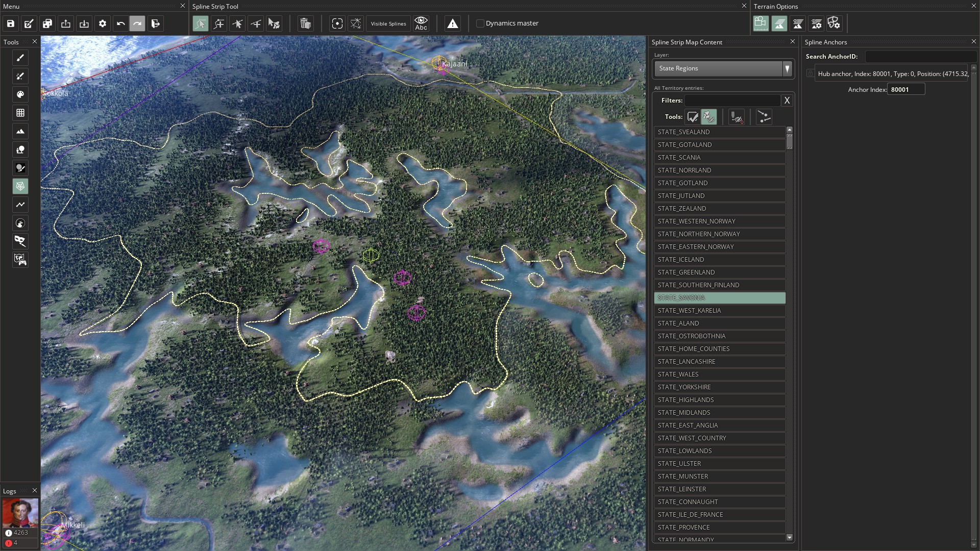The width and height of the screenshot is (980, 551).
Task: Click the trash delete icon in Spline toolbar
Action: [x=305, y=23]
